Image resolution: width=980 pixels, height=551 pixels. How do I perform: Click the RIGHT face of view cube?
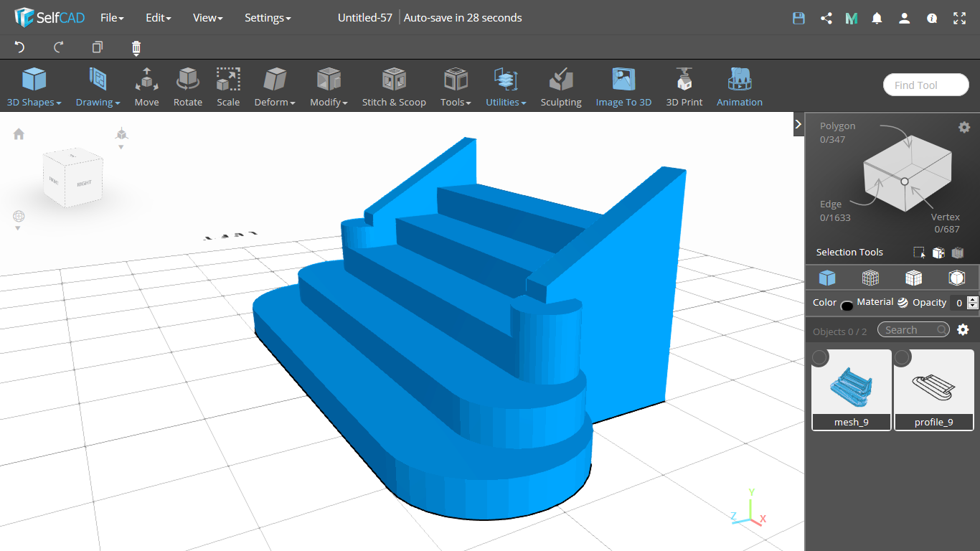tap(84, 184)
